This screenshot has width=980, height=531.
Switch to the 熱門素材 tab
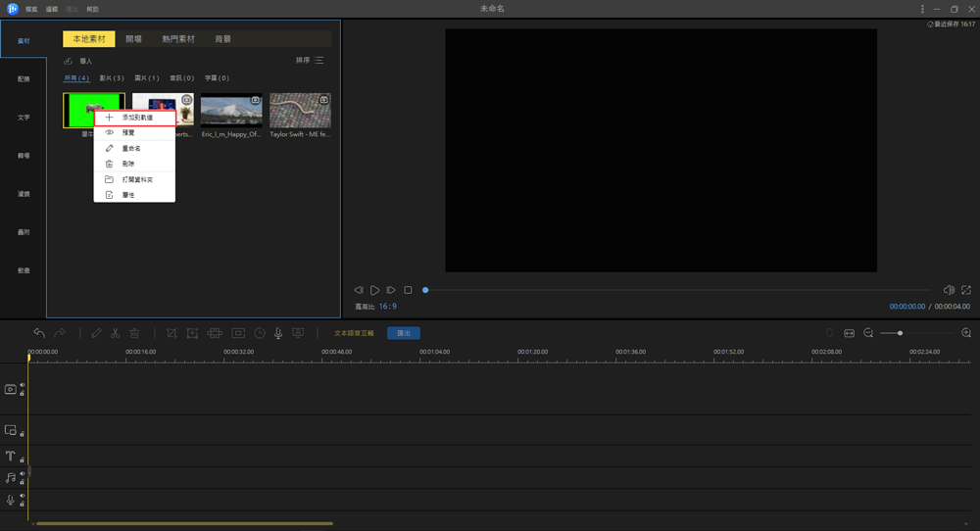point(178,39)
